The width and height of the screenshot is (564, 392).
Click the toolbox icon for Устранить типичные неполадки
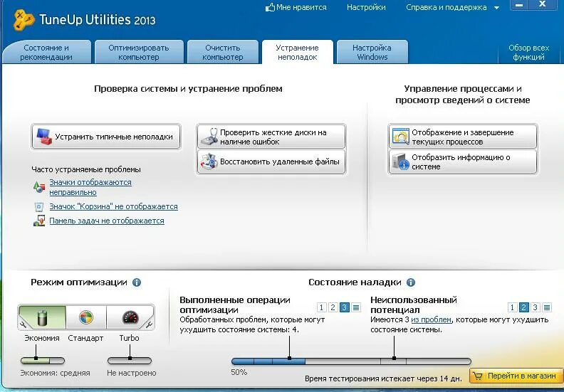tap(44, 137)
